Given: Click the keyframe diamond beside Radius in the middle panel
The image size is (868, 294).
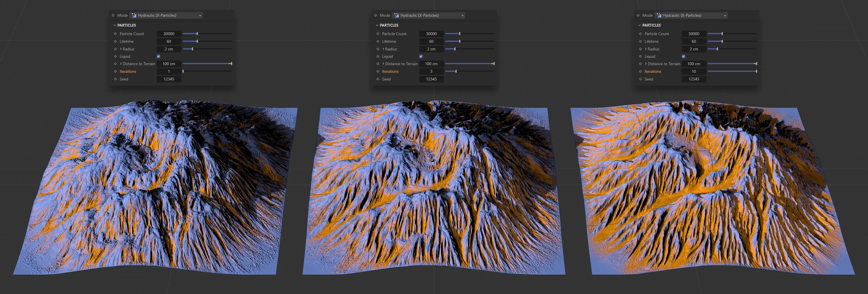Looking at the screenshot, I should [x=378, y=49].
